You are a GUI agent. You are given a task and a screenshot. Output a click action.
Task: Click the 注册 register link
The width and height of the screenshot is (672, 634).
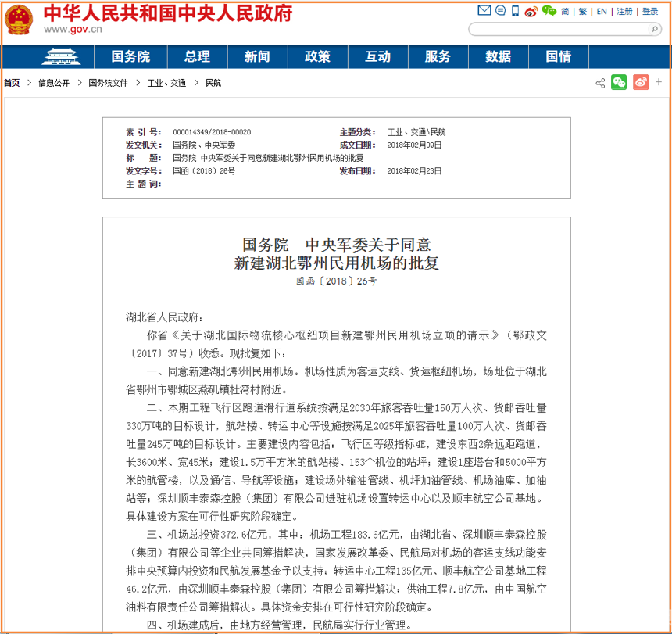coord(624,12)
